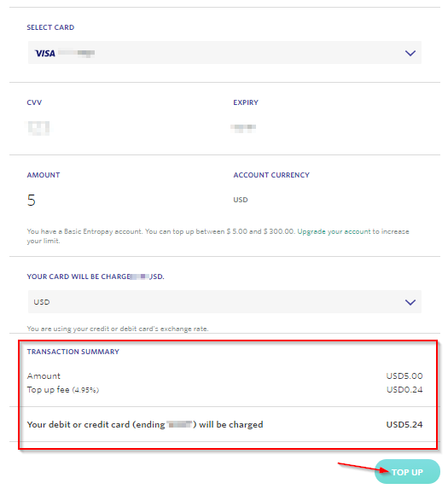Screen dimensions: 448x489
Task: Click the USD5.24 total charged amount
Action: (x=404, y=425)
